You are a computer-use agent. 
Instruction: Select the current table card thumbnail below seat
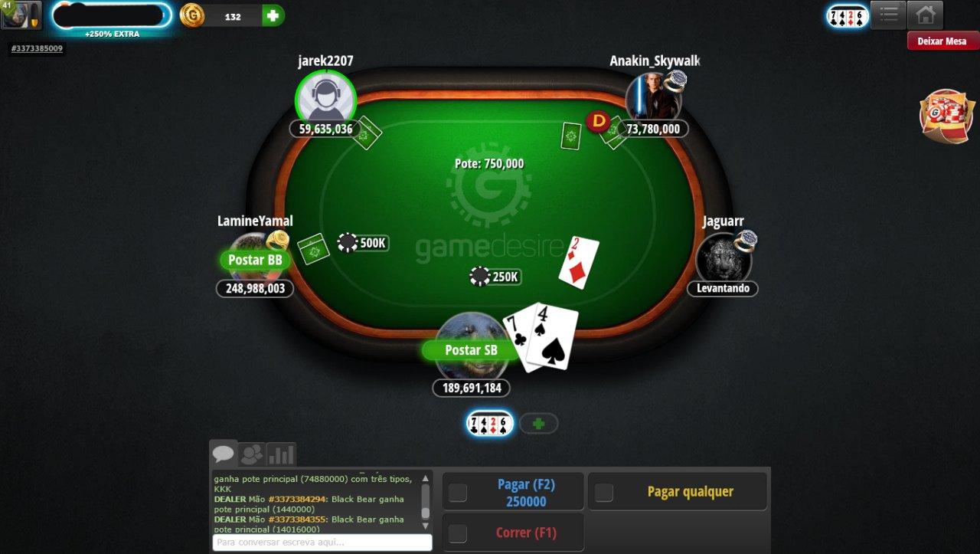[490, 423]
